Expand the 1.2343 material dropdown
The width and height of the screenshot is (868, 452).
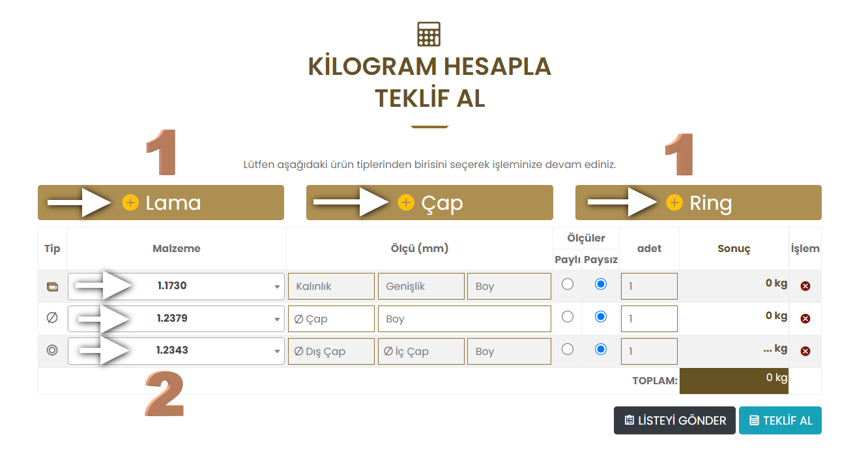pyautogui.click(x=176, y=350)
